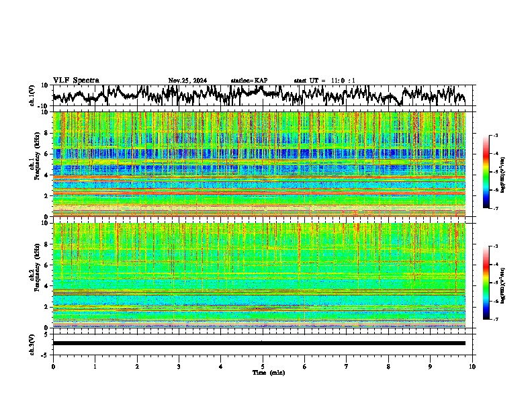The height and width of the screenshot is (411, 532).
Task: Click the "1" minute tick label
Action: click(95, 367)
